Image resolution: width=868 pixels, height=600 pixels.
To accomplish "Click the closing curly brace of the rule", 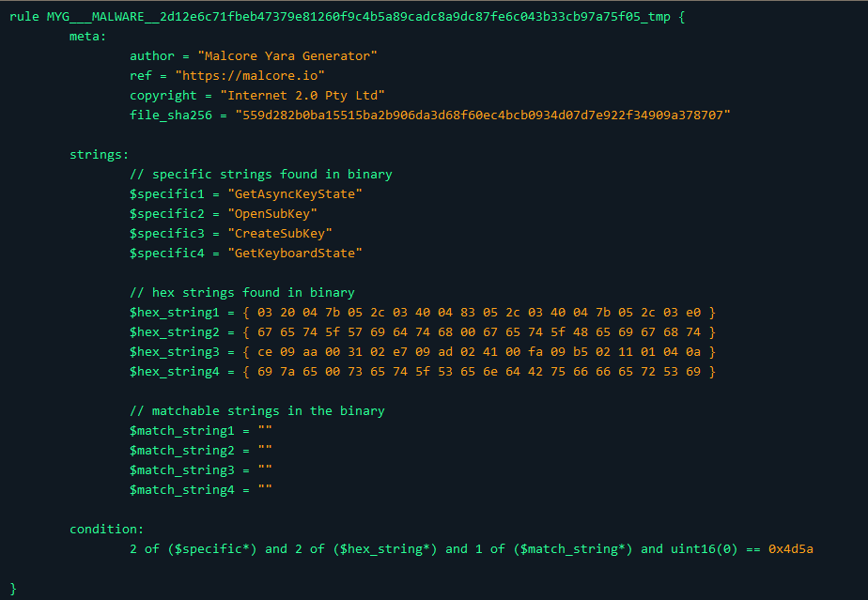I will pyautogui.click(x=13, y=588).
